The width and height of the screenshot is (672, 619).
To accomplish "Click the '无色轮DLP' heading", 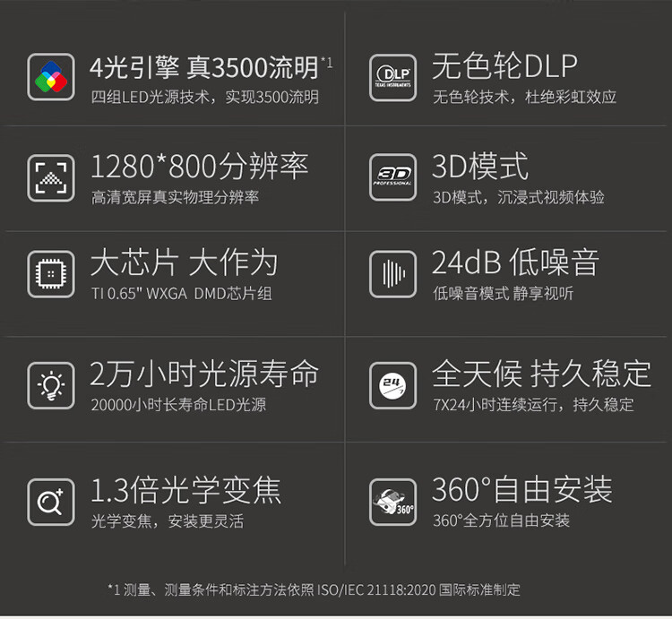I will tap(504, 66).
